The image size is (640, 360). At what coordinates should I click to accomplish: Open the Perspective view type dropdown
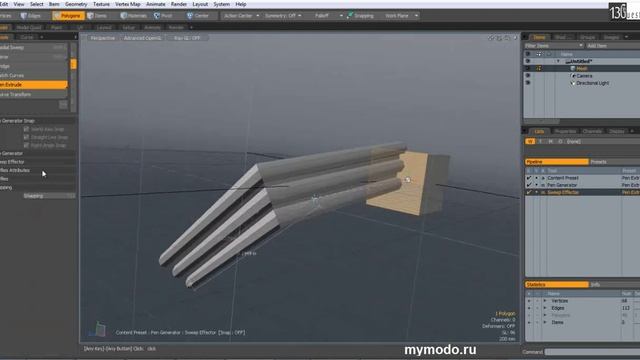click(x=102, y=38)
